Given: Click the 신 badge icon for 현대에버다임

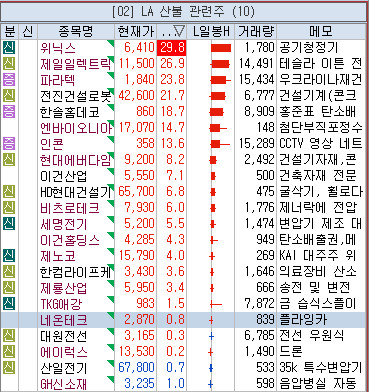Looking at the screenshot, I should coord(9,159).
